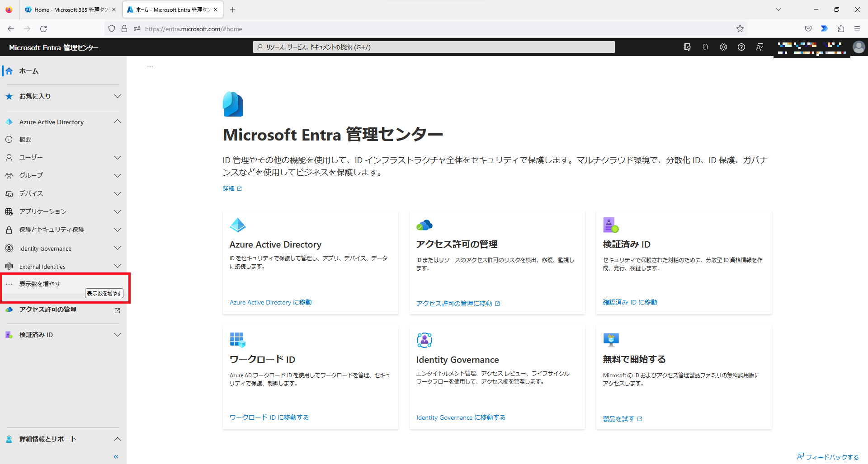
Task: Collapse the Azure Active Directory chevron
Action: tap(118, 122)
